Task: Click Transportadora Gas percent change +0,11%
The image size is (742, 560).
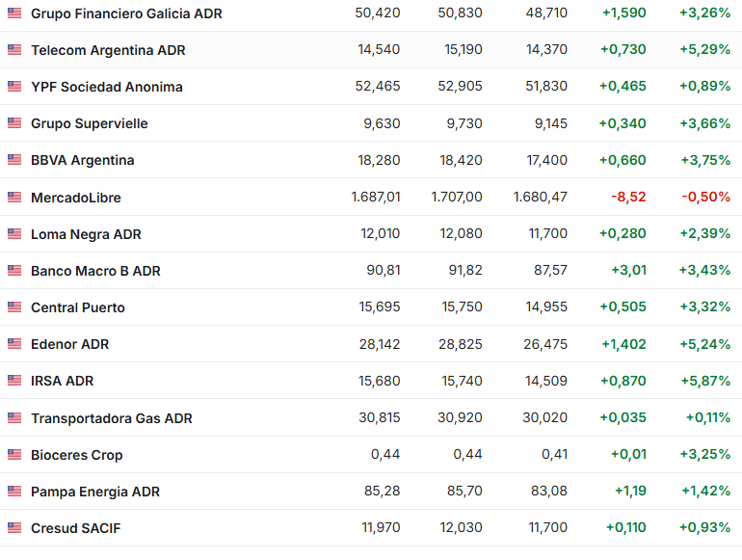Action: tap(708, 417)
